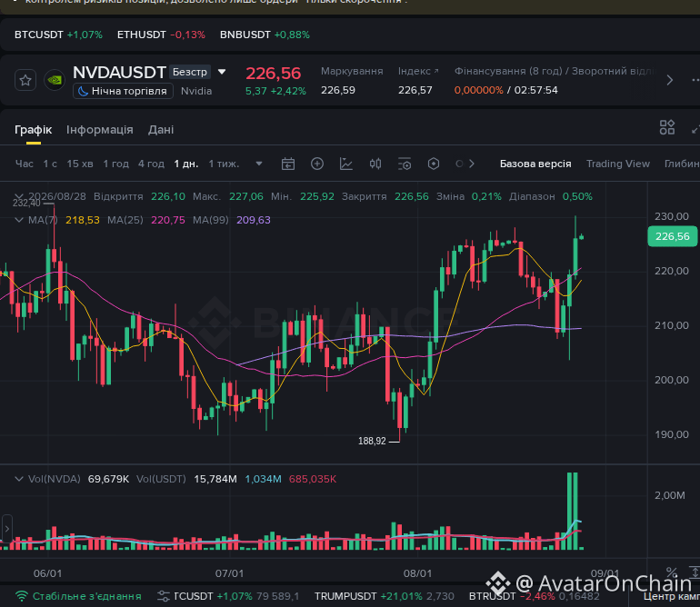Click the MA(25) 220,75 value
The image size is (700, 607).
point(168,220)
